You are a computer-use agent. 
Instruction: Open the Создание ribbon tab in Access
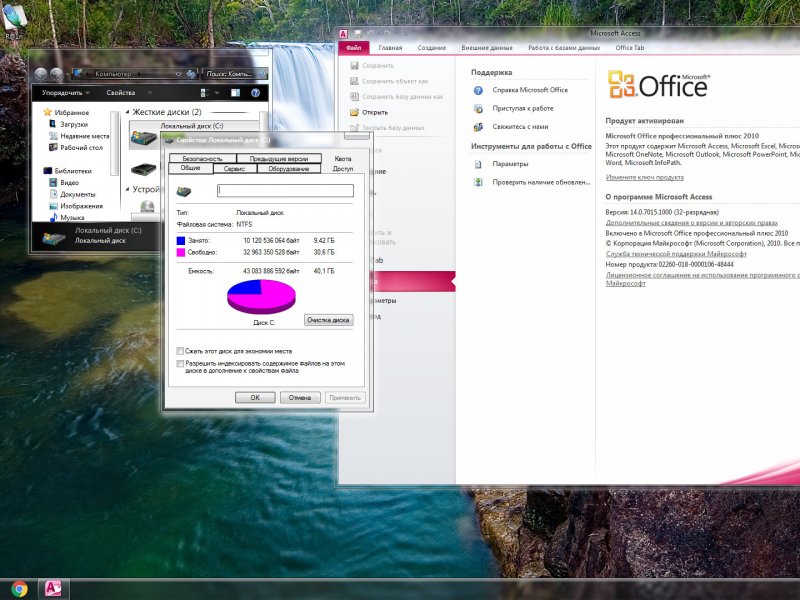[432, 48]
